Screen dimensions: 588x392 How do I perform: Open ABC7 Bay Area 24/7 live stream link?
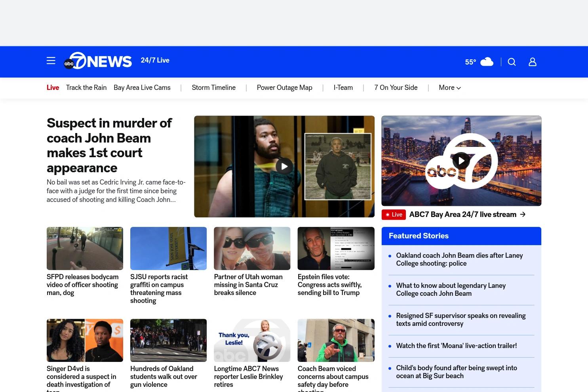(x=463, y=214)
